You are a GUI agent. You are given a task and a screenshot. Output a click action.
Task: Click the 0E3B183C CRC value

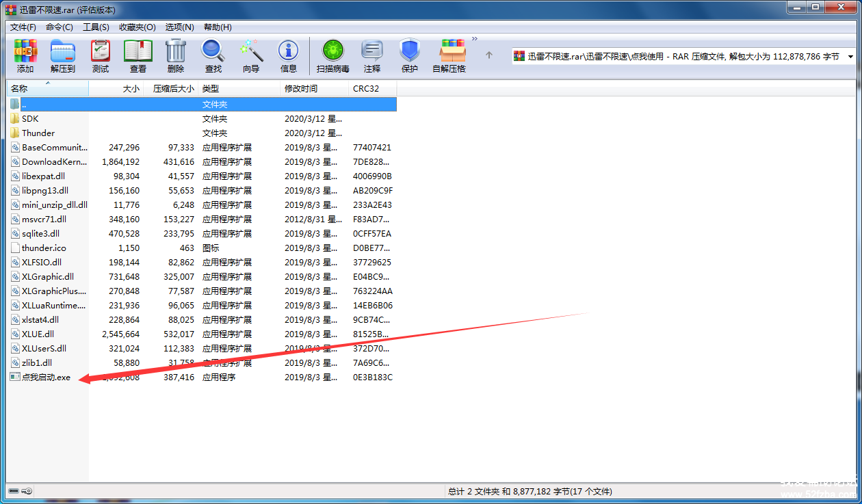(373, 377)
